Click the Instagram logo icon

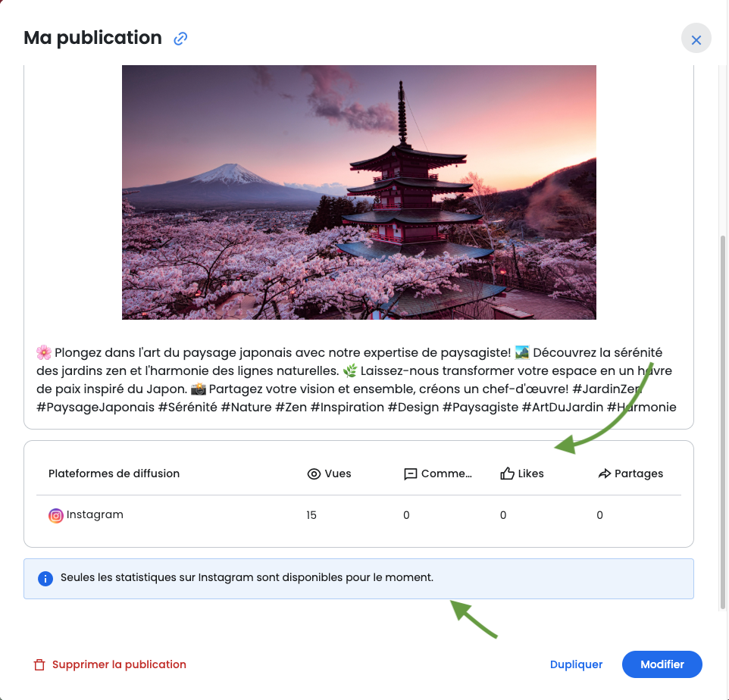point(56,516)
